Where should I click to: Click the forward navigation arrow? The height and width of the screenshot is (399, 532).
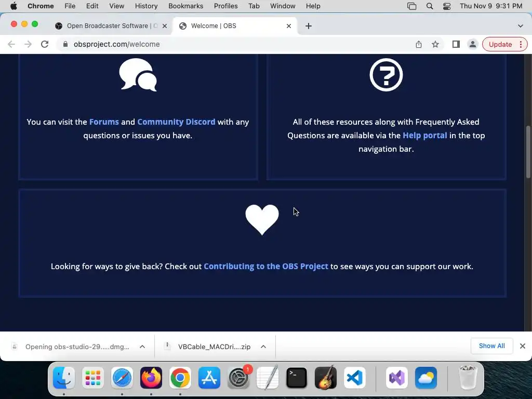point(28,44)
